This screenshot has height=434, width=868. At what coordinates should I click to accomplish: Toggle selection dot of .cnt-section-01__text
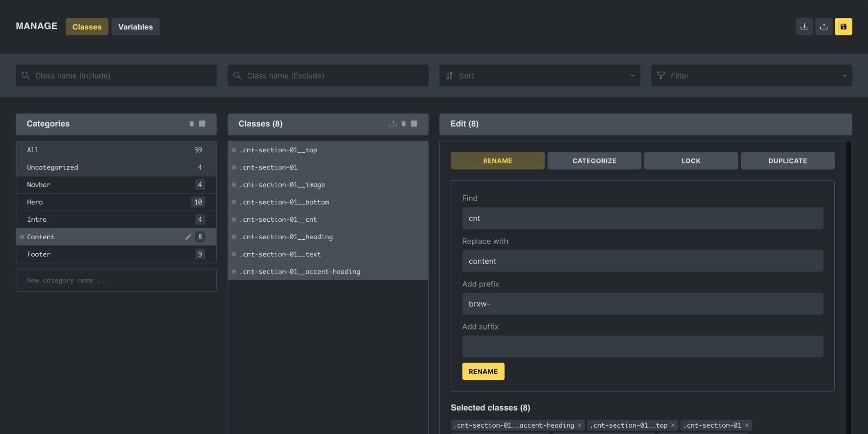(233, 254)
